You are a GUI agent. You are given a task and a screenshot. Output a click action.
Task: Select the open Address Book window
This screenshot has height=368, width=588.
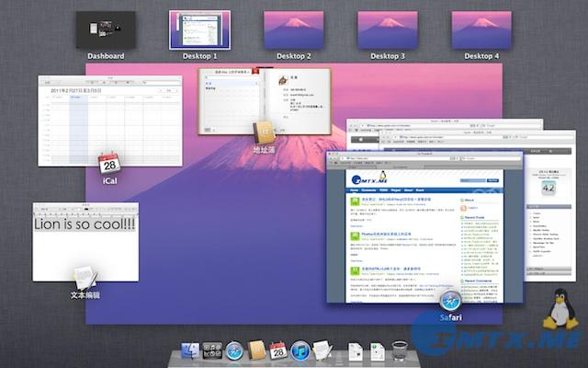click(265, 101)
